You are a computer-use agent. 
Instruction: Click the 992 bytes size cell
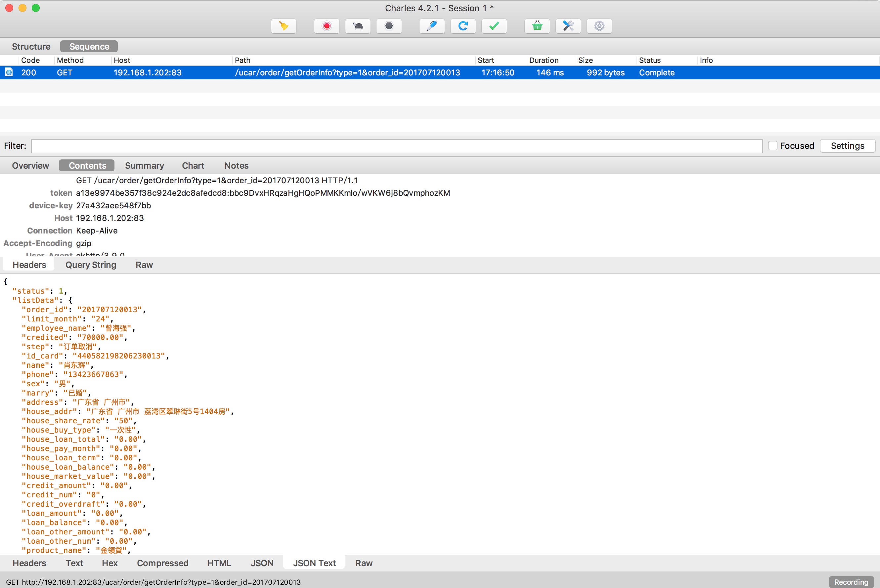click(605, 72)
